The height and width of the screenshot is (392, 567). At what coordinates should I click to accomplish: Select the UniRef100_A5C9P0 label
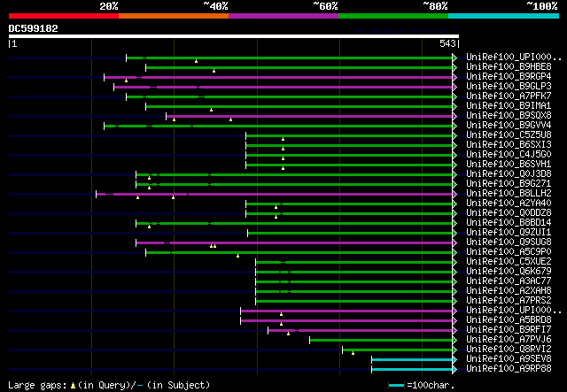pos(509,252)
